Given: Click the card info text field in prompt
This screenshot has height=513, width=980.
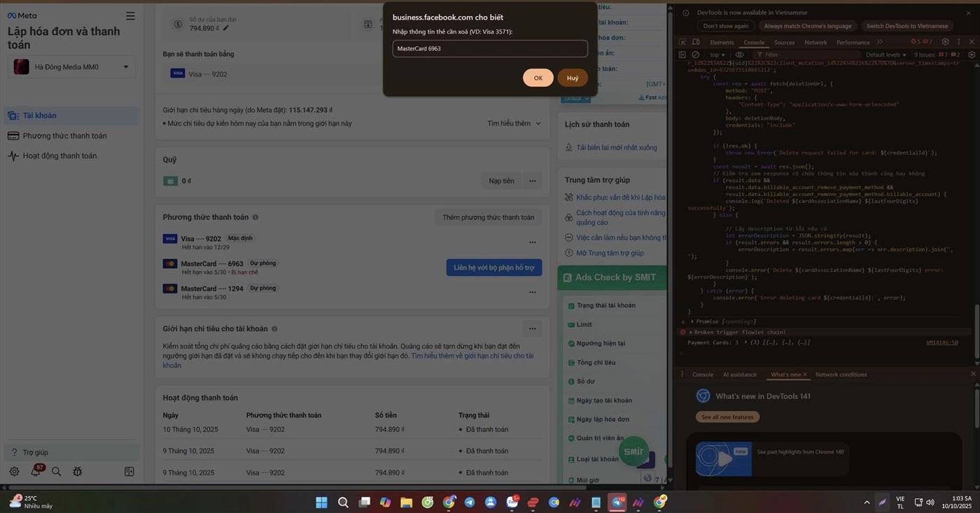Looking at the screenshot, I should (x=489, y=49).
